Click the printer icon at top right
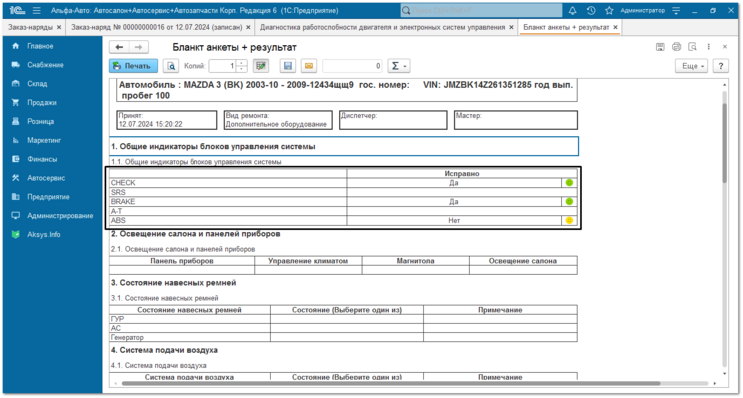This screenshot has height=398, width=743. [x=676, y=47]
